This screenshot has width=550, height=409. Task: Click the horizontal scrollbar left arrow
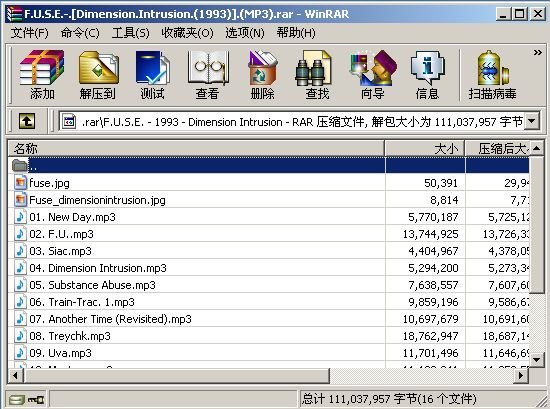tap(15, 376)
